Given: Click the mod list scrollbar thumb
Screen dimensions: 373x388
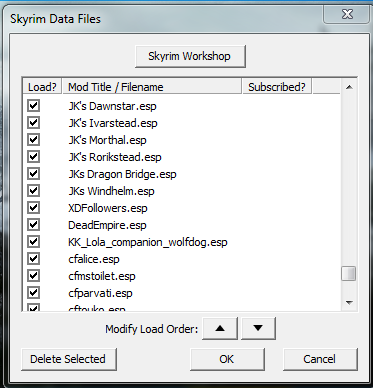Looking at the screenshot, I should (x=349, y=274).
